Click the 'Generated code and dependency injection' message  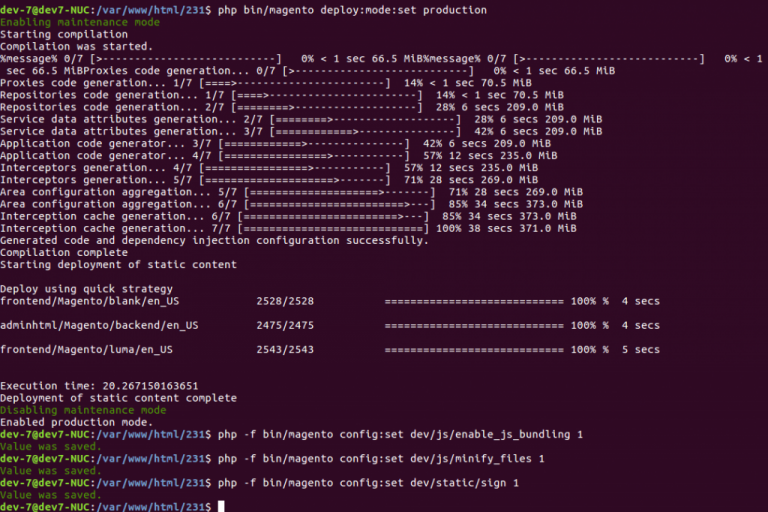pyautogui.click(x=214, y=241)
